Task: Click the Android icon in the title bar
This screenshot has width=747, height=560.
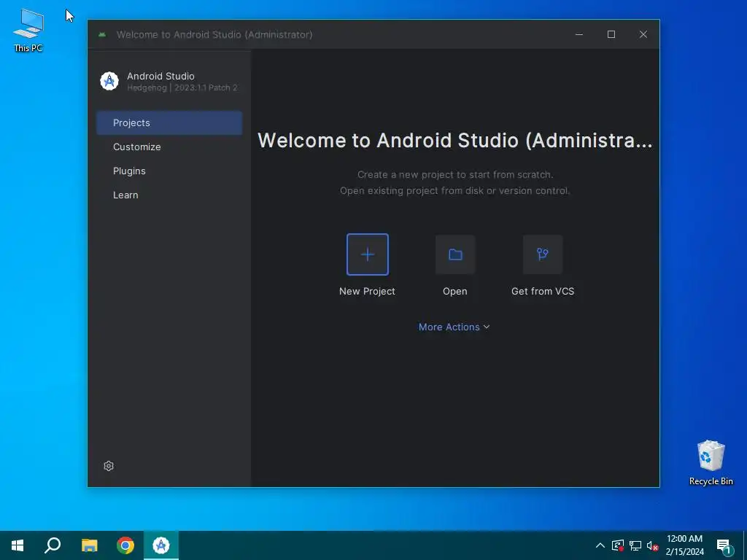Action: [x=102, y=34]
